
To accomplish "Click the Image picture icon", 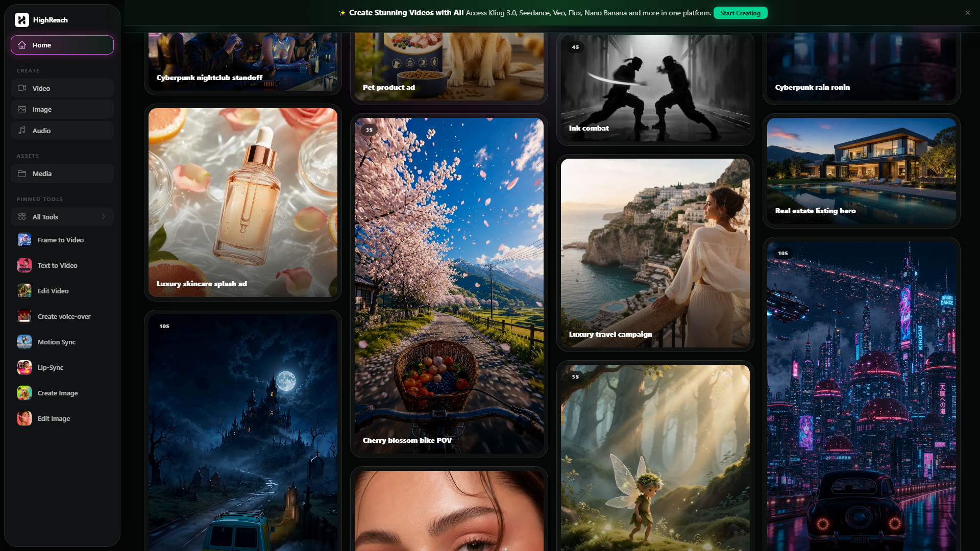I will coord(22,109).
